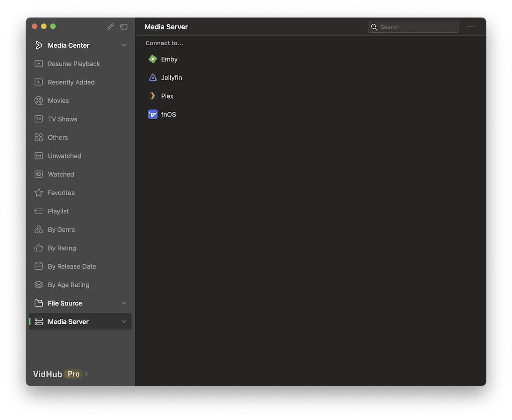512x420 pixels.
Task: Collapse the Media Center section chevron
Action: [x=124, y=45]
